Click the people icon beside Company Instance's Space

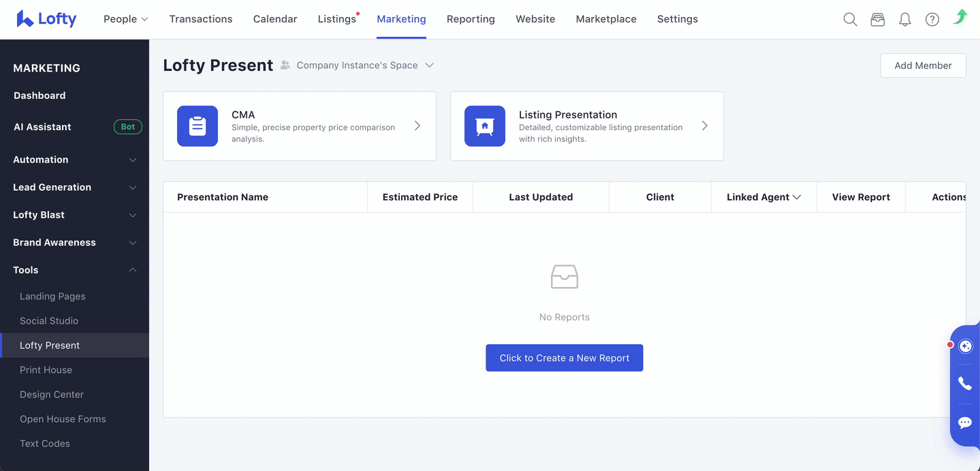285,65
